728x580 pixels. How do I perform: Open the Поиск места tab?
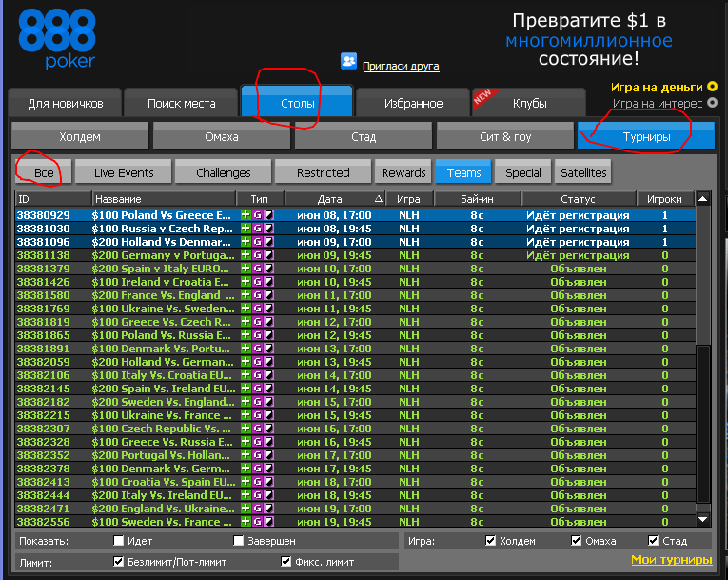click(x=182, y=103)
